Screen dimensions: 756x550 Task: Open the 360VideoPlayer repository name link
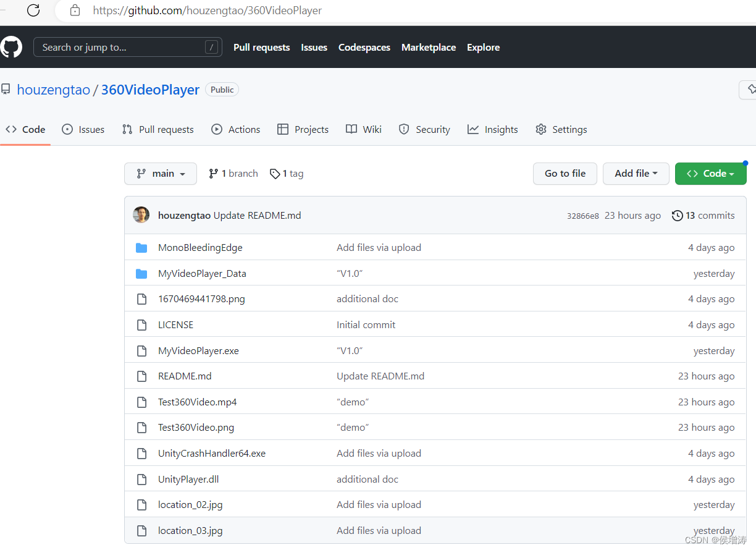(150, 90)
